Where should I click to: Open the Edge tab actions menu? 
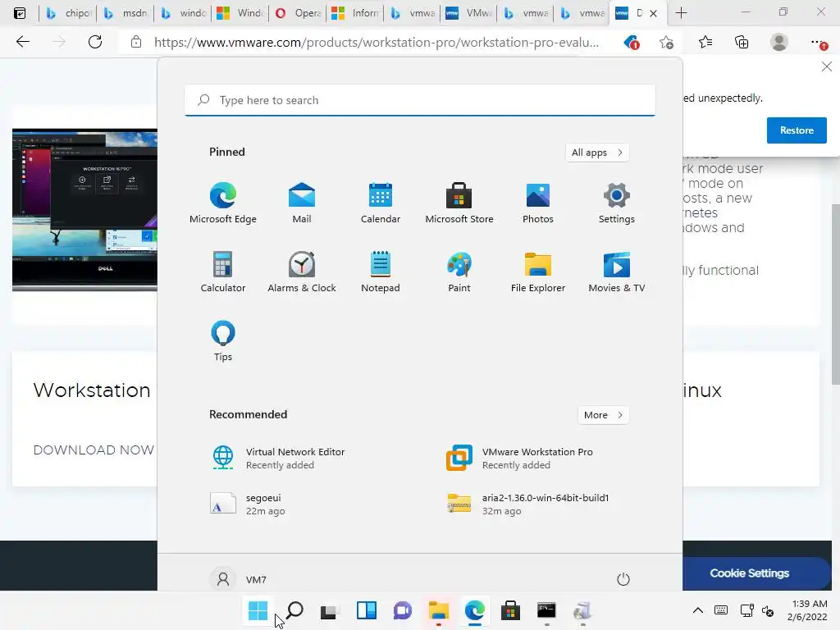point(20,13)
